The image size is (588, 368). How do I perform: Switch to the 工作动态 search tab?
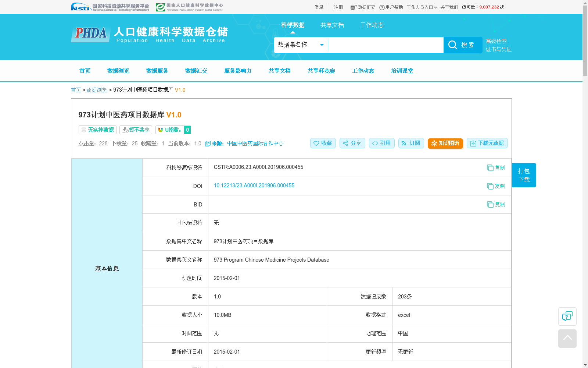372,25
